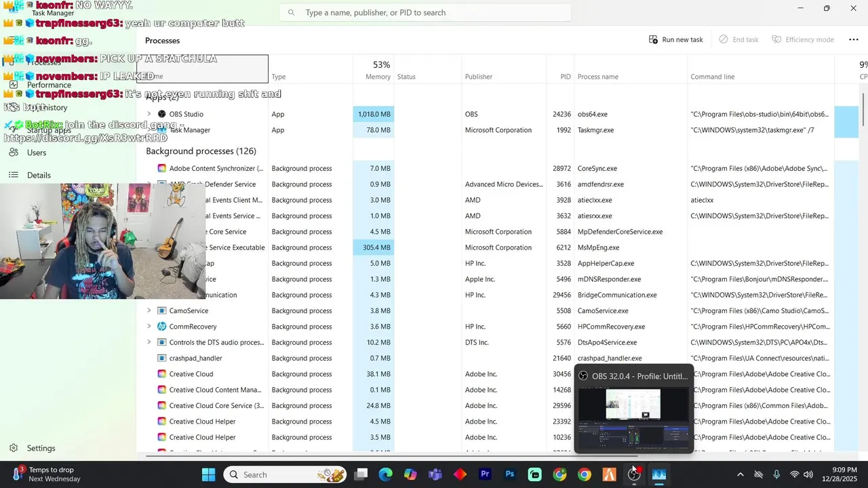Sort by the PID column header
The image size is (868, 488).
click(x=560, y=70)
